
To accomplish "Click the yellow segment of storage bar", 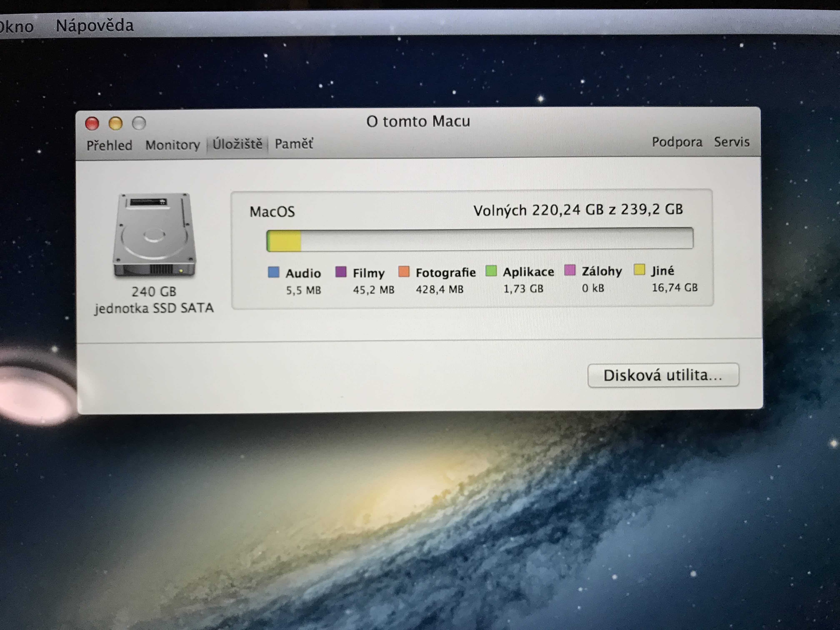I will [285, 241].
